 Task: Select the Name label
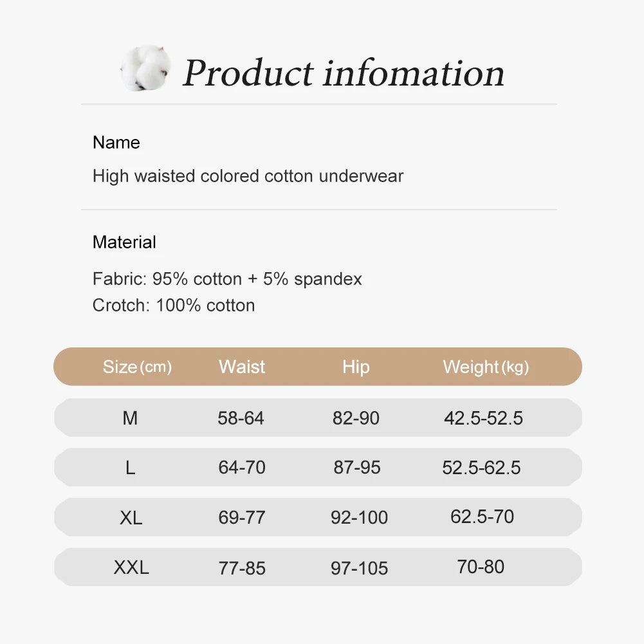pos(116,142)
